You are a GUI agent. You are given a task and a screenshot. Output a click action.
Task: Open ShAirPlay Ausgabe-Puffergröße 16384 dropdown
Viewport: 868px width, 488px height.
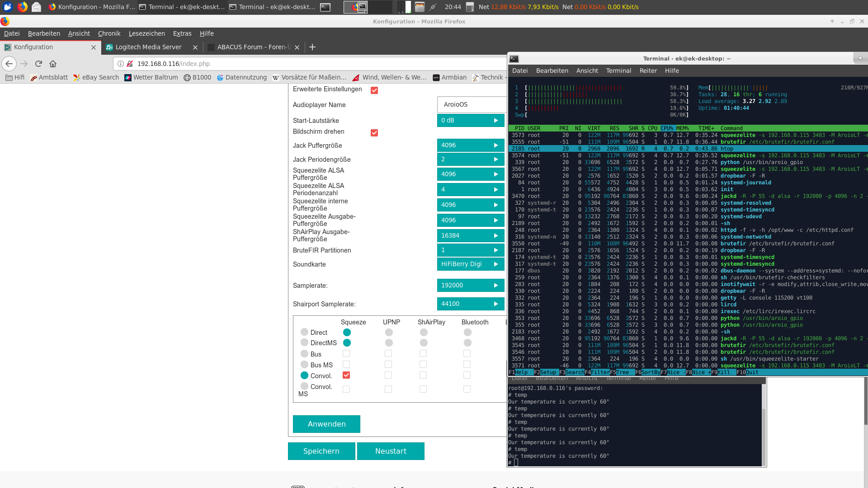(x=471, y=236)
